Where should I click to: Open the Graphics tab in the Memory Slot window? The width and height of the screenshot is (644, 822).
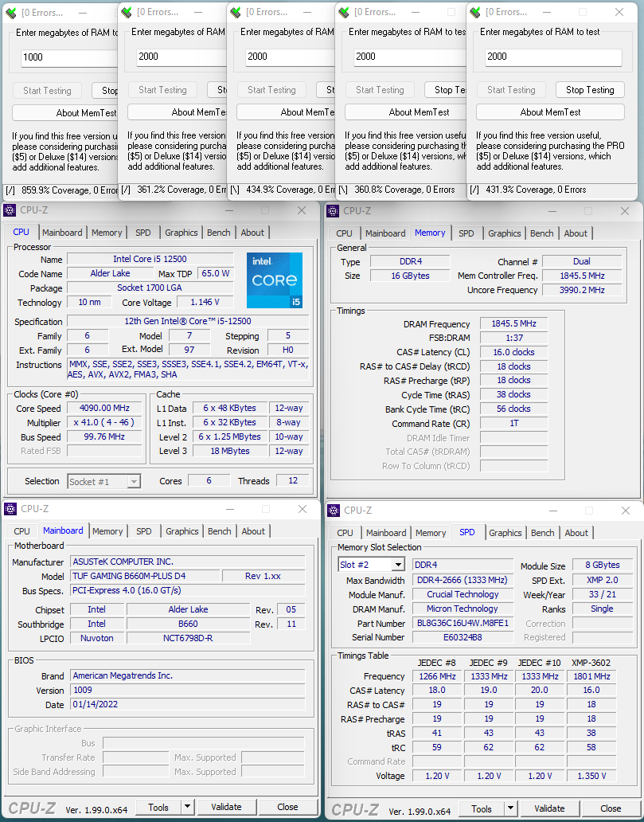[505, 533]
